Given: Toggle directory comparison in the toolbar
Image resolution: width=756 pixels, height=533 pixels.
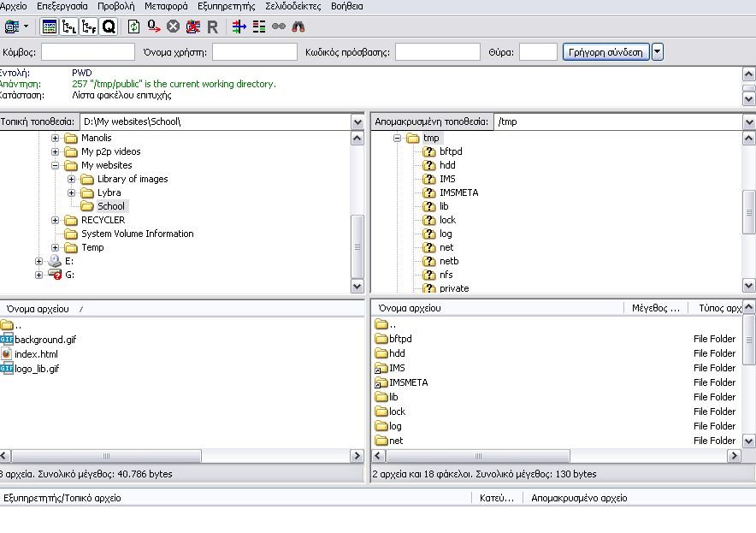Looking at the screenshot, I should pyautogui.click(x=259, y=27).
